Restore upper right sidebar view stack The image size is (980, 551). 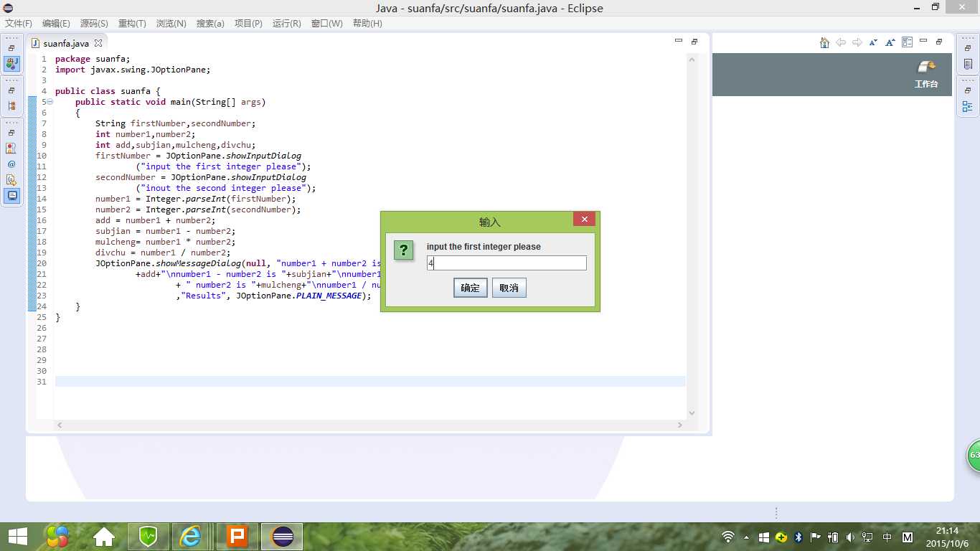point(968,48)
